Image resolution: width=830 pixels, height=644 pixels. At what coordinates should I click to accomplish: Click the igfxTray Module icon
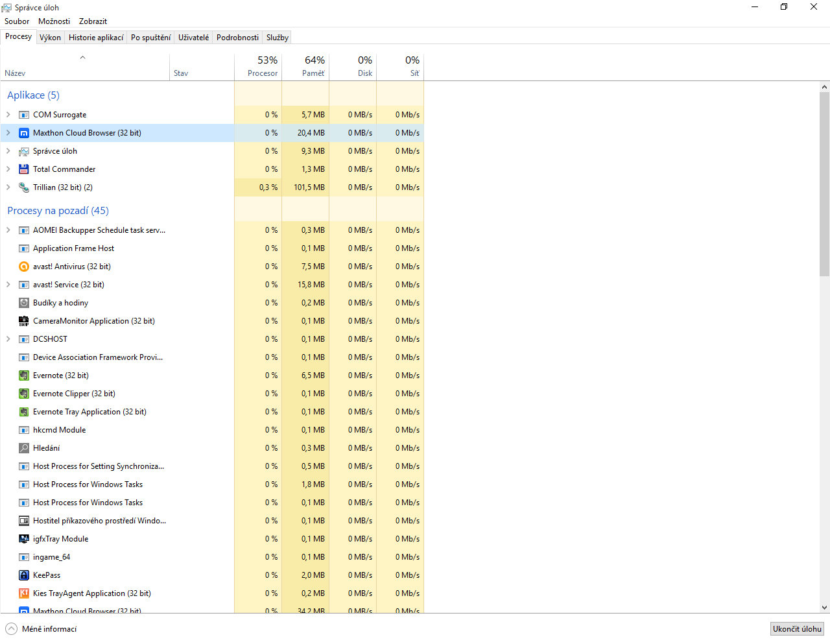pos(24,539)
